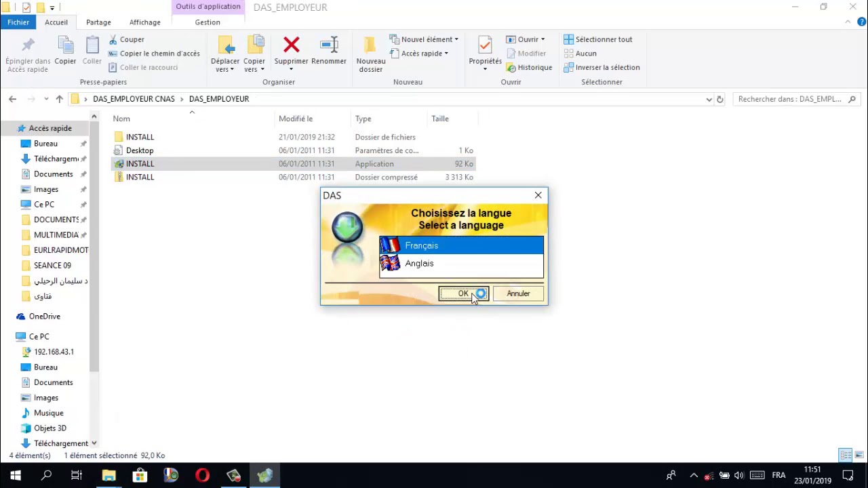
Task: Sort by the Taille column
Action: [452, 119]
